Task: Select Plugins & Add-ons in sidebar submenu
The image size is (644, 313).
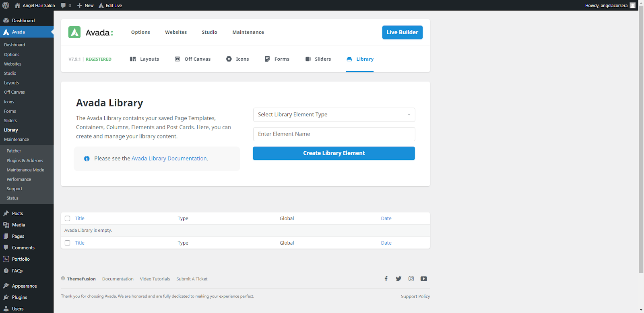Action: point(25,161)
